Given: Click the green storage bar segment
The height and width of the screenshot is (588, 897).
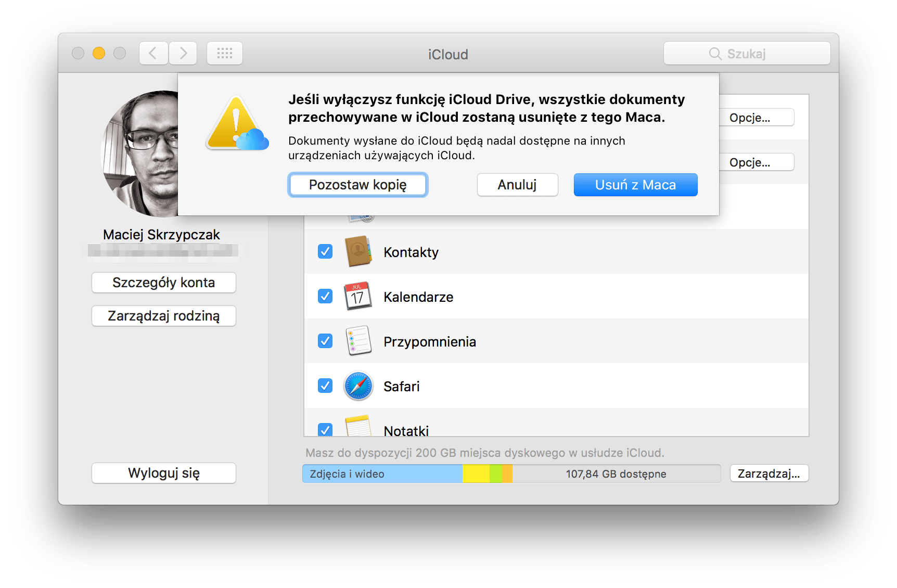Looking at the screenshot, I should click(x=496, y=474).
